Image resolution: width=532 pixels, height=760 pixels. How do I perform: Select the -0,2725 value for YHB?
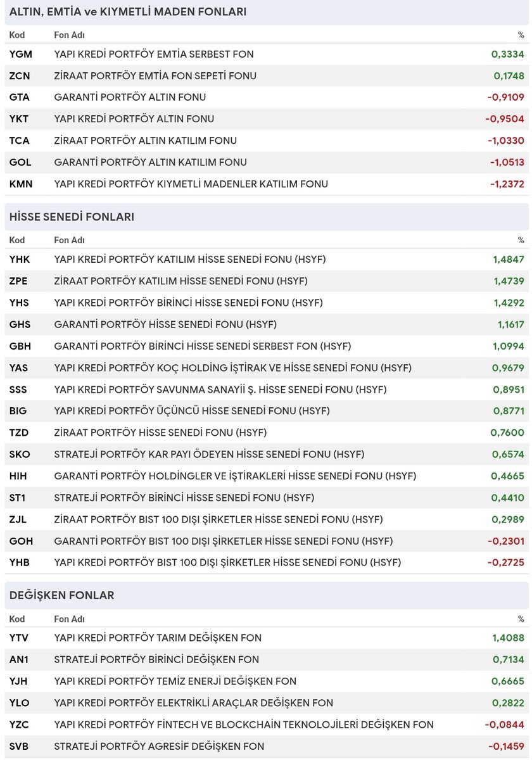tap(506, 562)
